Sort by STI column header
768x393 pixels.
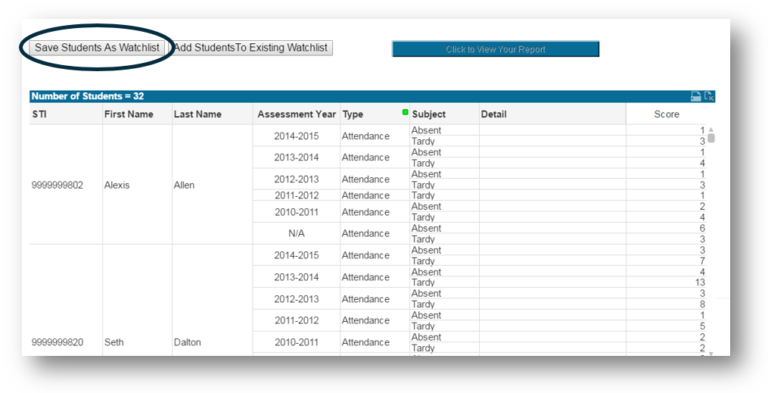[66, 114]
